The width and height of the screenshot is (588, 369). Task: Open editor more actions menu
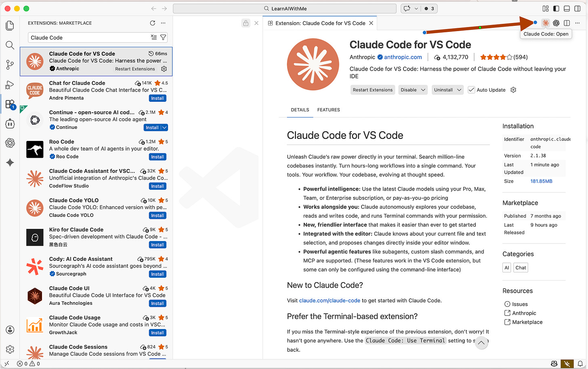[577, 23]
